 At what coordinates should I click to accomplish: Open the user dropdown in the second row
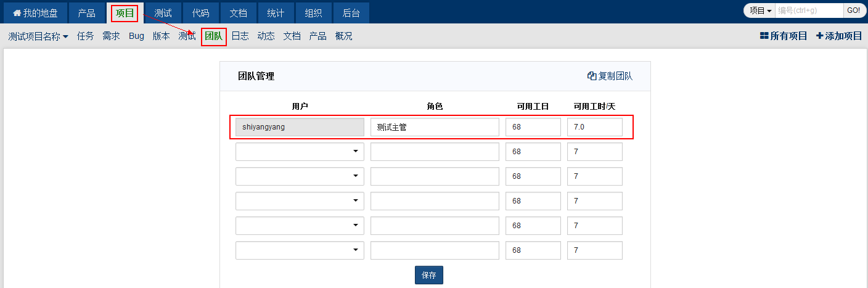click(300, 152)
